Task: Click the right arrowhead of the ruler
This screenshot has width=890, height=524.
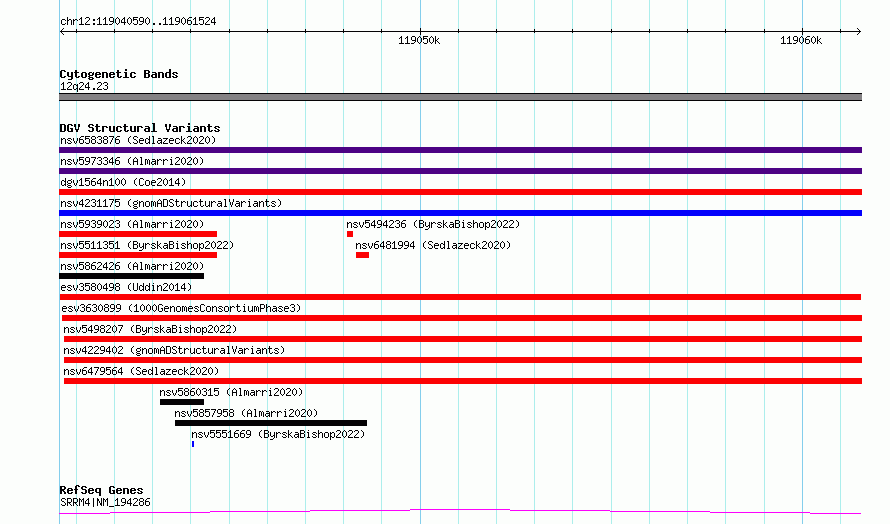Action: 859,31
